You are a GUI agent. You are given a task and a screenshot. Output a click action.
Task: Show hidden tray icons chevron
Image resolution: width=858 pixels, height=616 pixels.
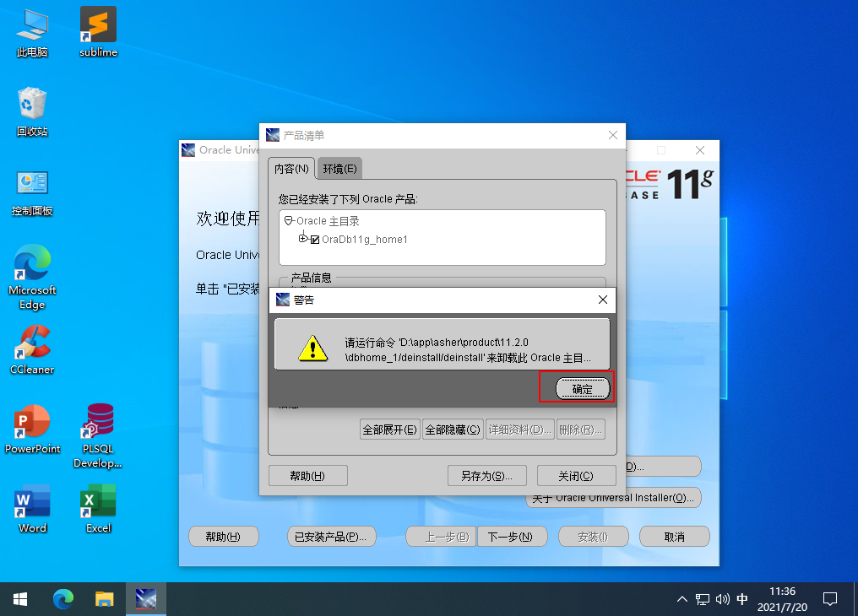682,599
